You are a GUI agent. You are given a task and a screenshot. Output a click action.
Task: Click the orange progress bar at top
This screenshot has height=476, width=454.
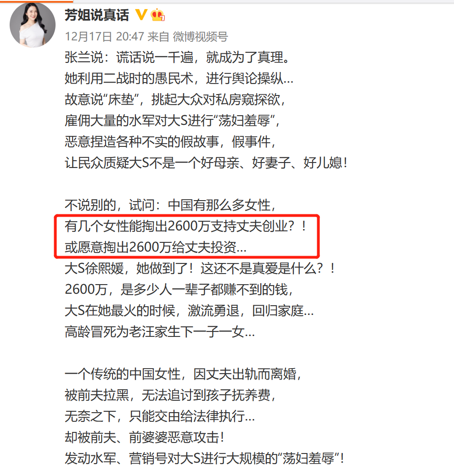coord(36,1)
